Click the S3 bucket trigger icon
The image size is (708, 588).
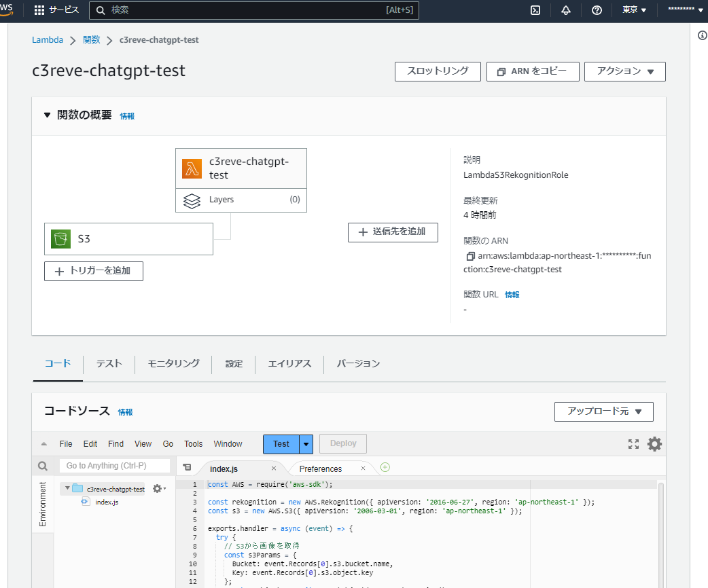click(60, 239)
